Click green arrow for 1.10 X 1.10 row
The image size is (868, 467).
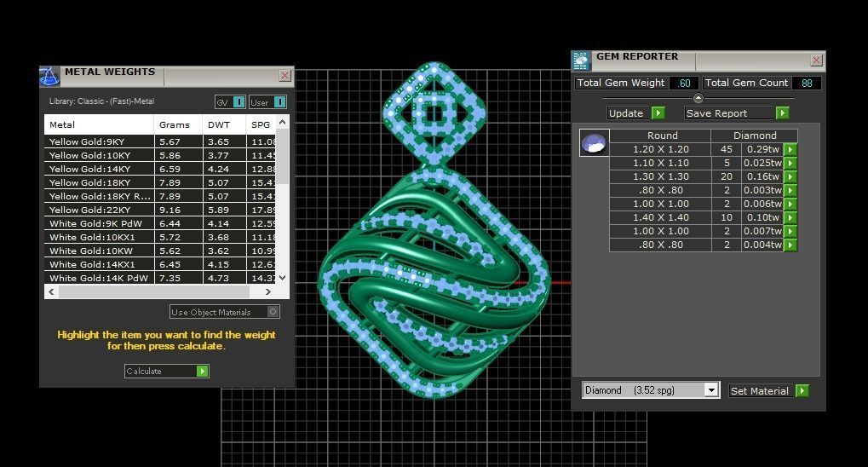pos(790,163)
